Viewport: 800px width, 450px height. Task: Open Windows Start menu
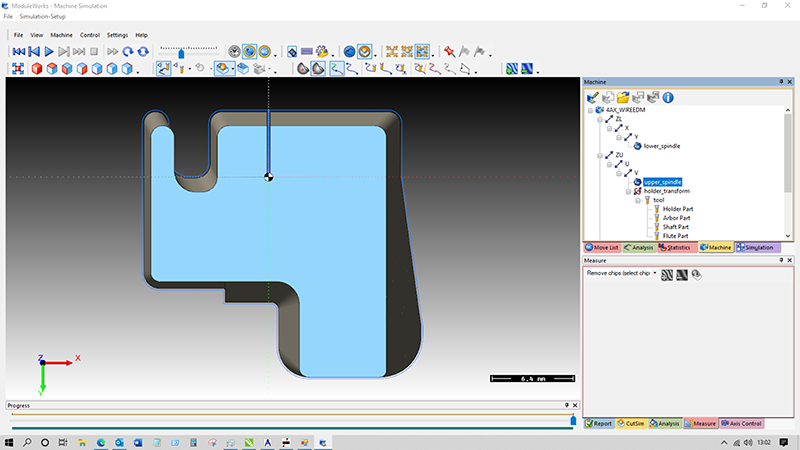pyautogui.click(x=9, y=441)
